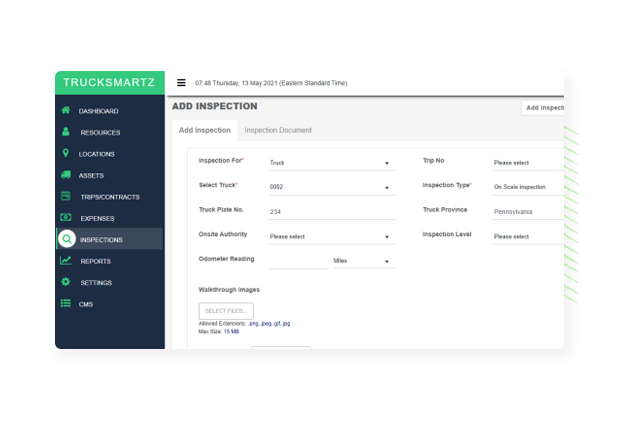
Task: Switch to Inspection Document tab
Action: click(x=278, y=130)
